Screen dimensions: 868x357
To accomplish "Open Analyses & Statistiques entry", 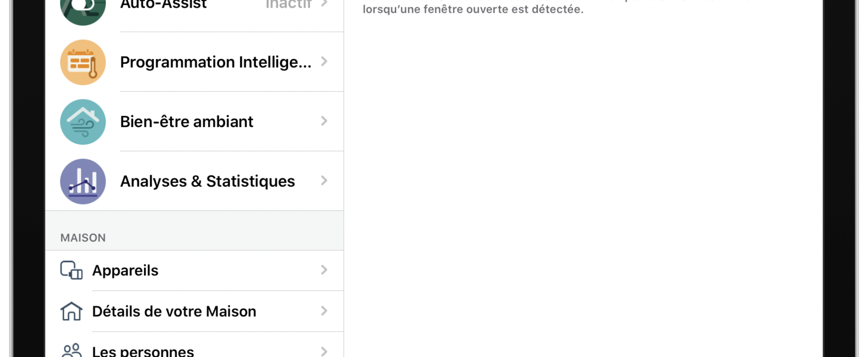I will tap(195, 182).
